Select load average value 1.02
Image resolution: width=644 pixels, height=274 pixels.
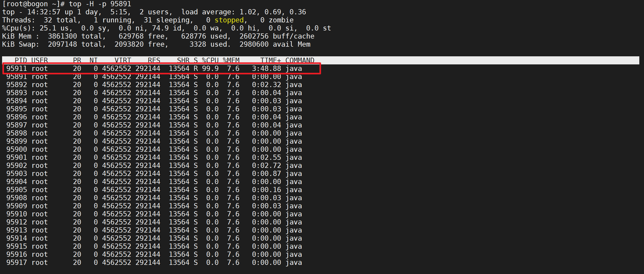coord(248,12)
